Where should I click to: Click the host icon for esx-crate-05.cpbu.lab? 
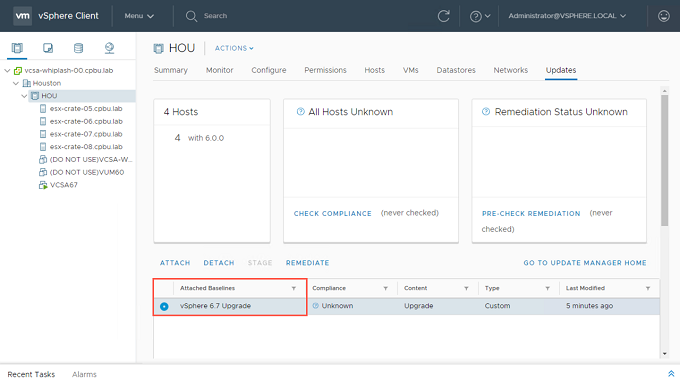[42, 108]
